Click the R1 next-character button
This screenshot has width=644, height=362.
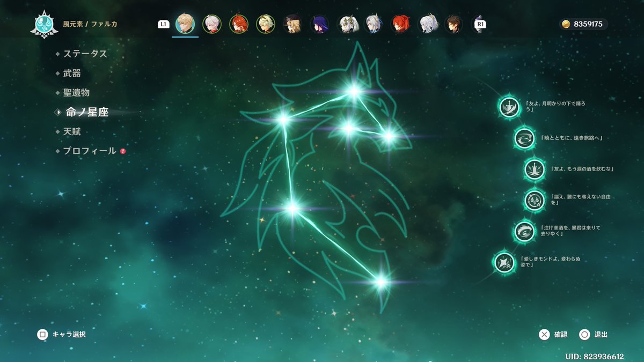[480, 24]
